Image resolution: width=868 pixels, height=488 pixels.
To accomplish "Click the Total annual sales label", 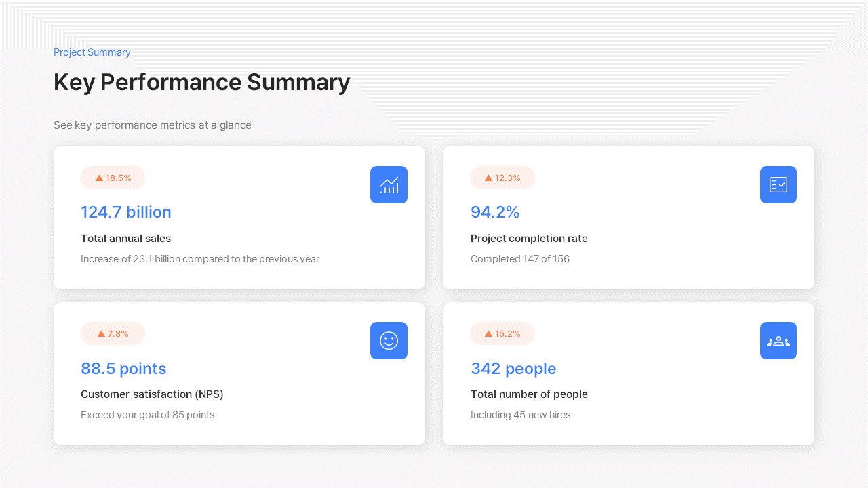I will click(126, 239).
